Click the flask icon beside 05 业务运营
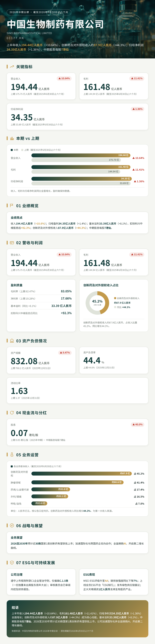The height and width of the screenshot is (644, 155). [x=12, y=454]
